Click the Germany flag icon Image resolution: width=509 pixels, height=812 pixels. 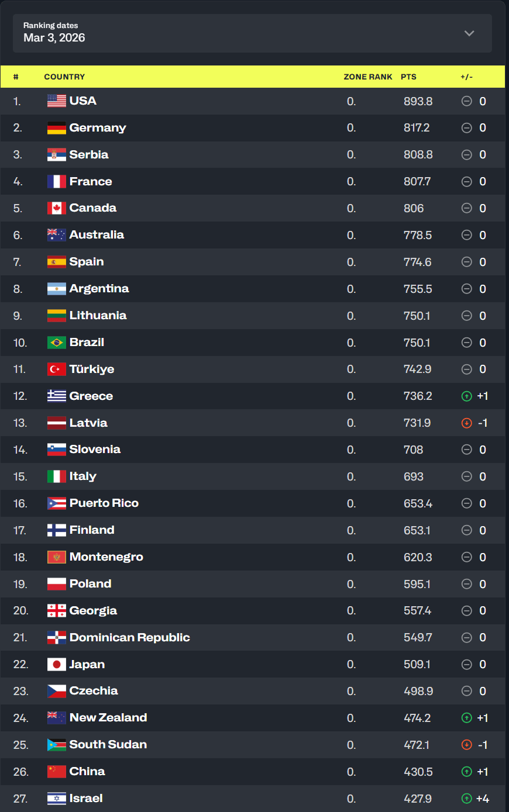pos(57,128)
